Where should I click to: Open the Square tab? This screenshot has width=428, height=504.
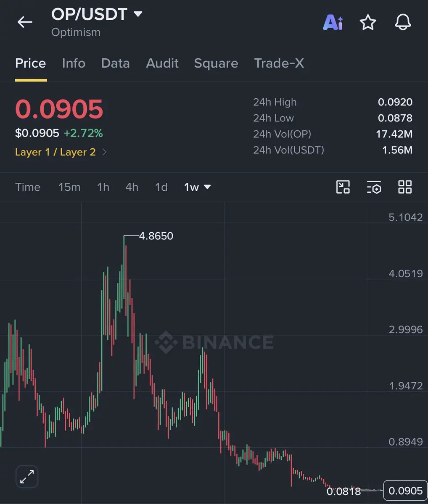tap(216, 63)
